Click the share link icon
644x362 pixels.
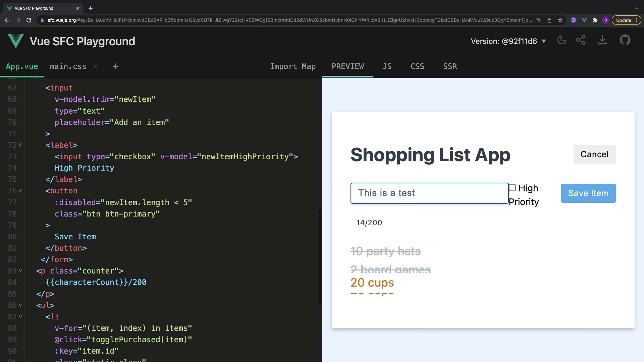[x=581, y=41]
